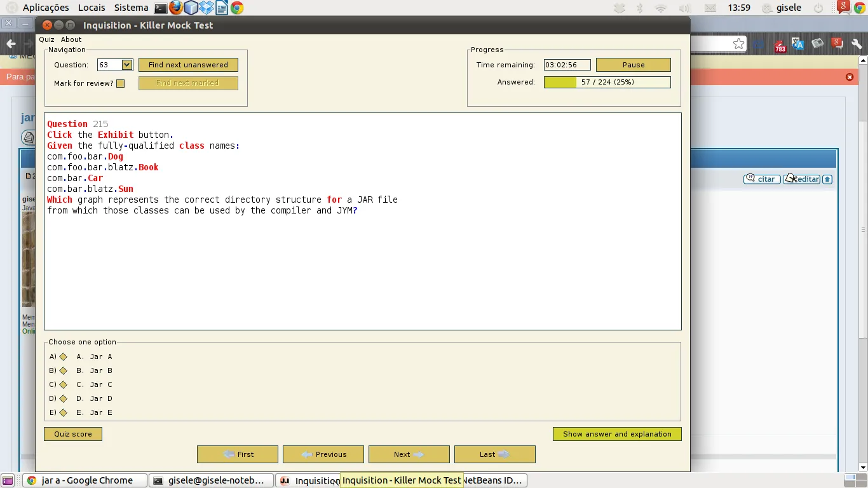Open Dropbox from the top panel
The image size is (868, 488).
click(x=207, y=8)
